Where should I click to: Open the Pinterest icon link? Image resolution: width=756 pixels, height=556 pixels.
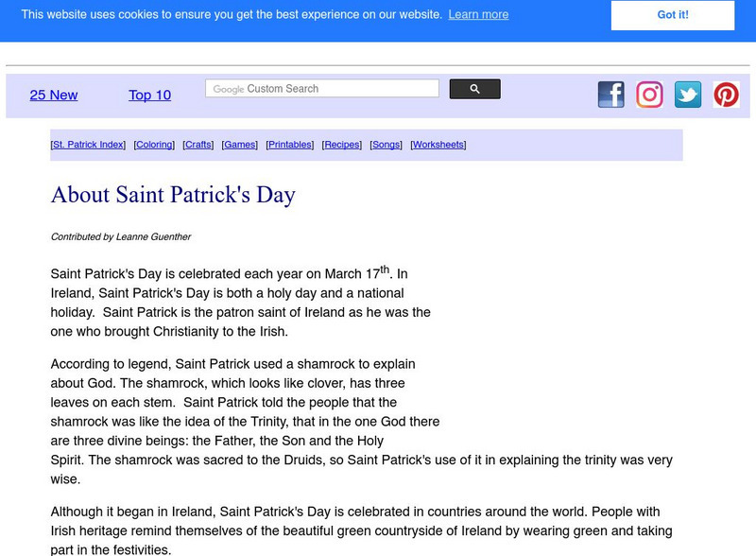[x=726, y=95]
